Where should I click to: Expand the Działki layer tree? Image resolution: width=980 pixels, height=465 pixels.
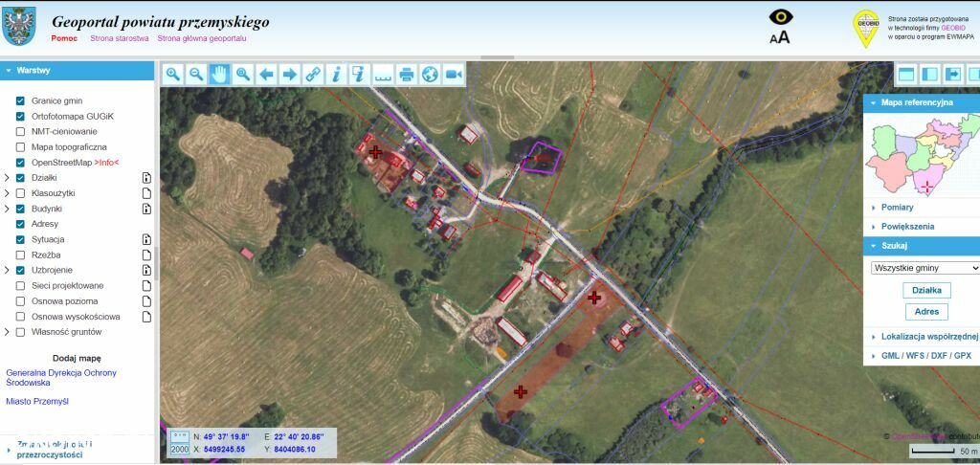(7, 178)
